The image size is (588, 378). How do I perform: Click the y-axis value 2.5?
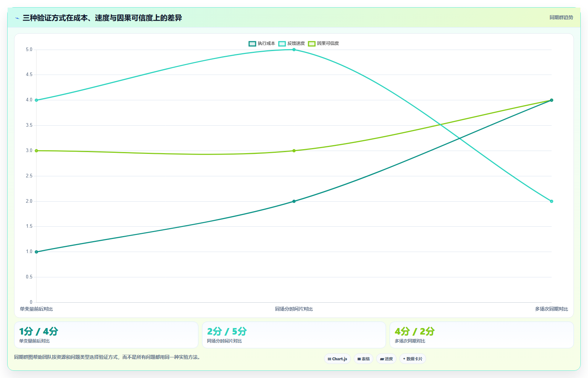29,176
